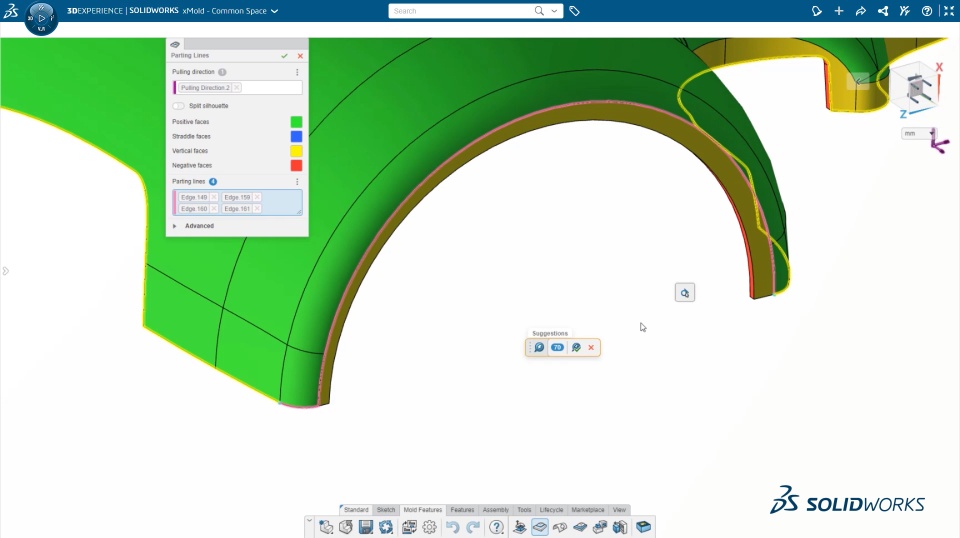Click the update refresh icon
This screenshot has width=960, height=538.
tap(386, 527)
